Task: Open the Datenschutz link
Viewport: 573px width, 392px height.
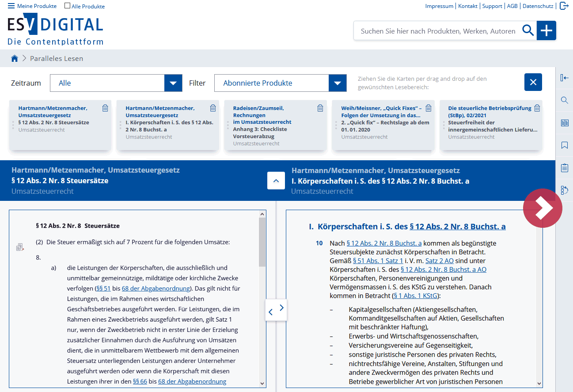Action: pyautogui.click(x=538, y=6)
